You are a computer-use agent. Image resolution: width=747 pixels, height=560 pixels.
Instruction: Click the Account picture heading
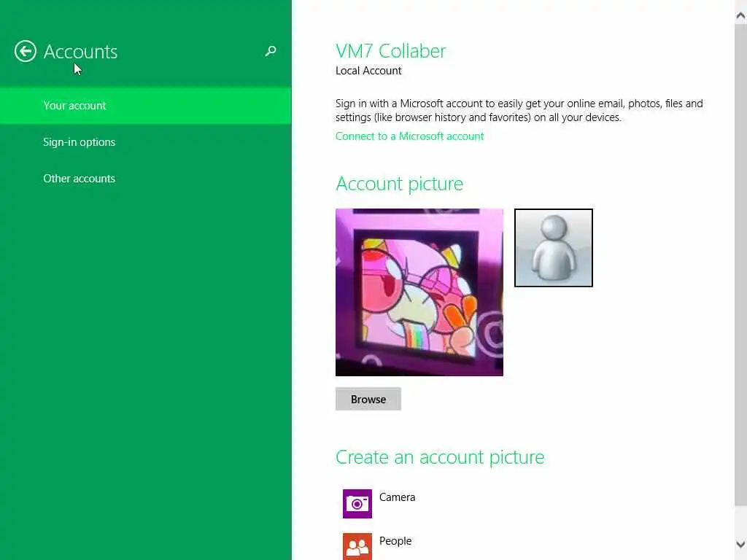399,184
